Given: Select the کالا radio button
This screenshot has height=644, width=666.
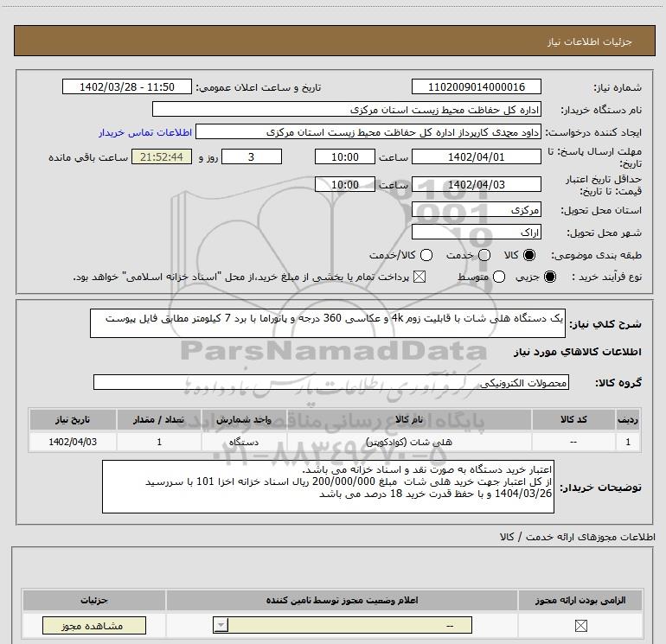Looking at the screenshot, I should point(529,255).
